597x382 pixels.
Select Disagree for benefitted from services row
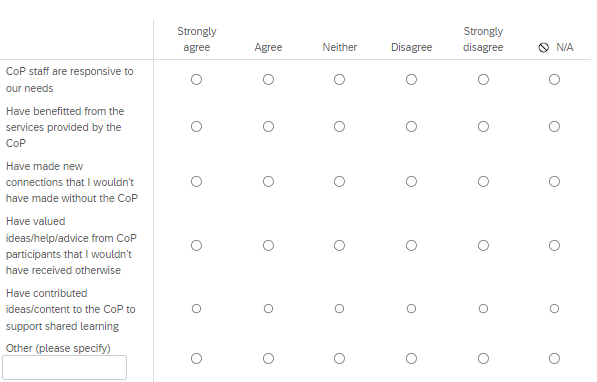point(411,126)
